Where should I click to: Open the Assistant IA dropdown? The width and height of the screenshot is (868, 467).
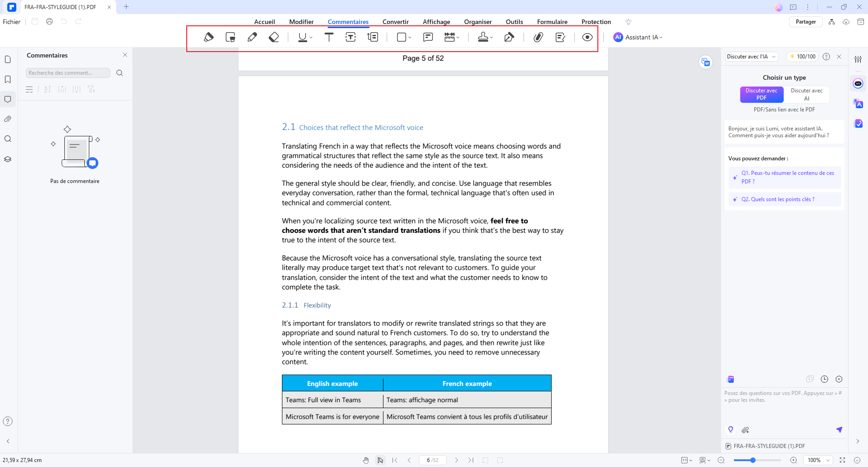click(x=638, y=37)
